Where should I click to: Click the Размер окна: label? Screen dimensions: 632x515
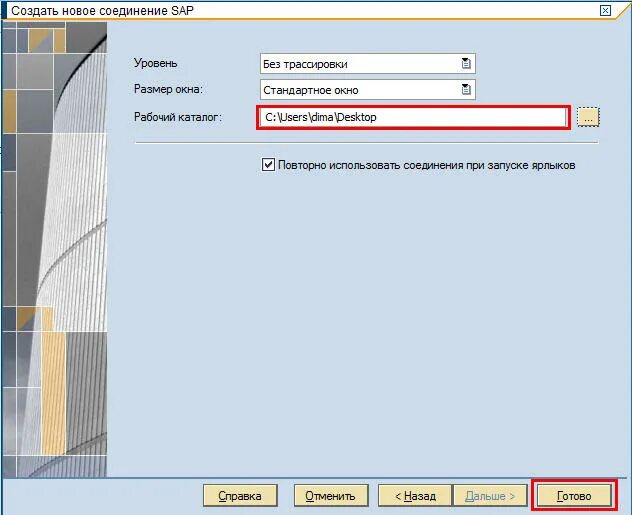click(168, 89)
